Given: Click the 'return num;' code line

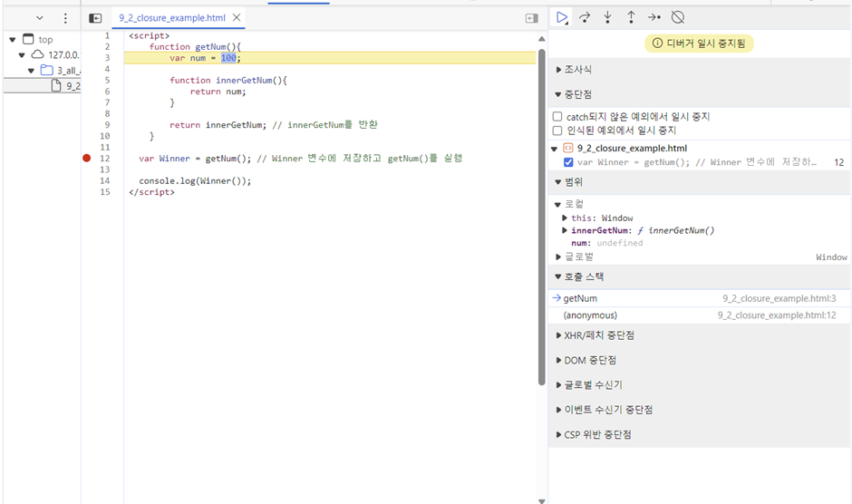Looking at the screenshot, I should point(218,92).
